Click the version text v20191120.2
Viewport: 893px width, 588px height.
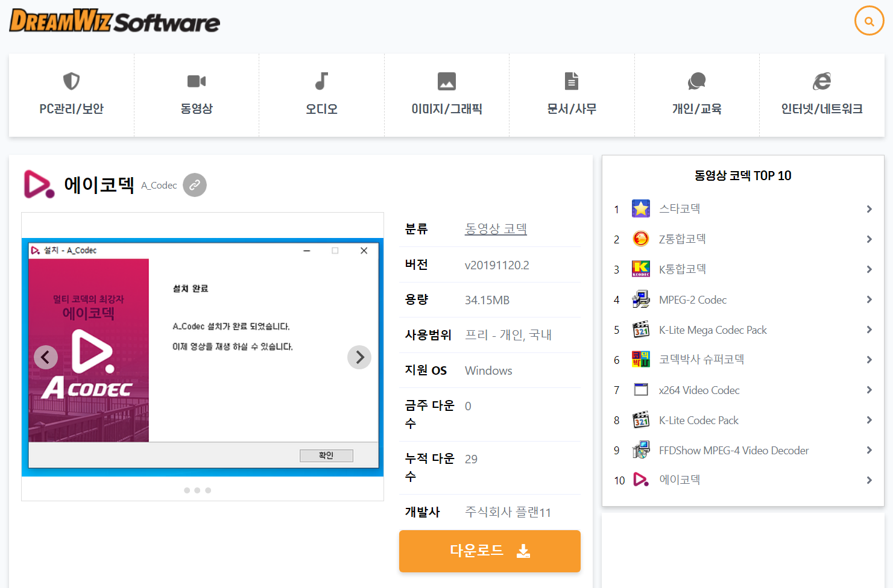tap(497, 265)
